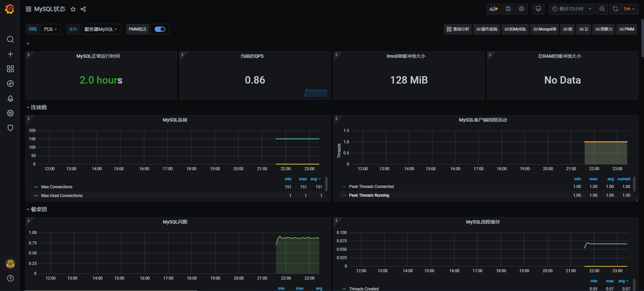
Task: Refresh the dashboard
Action: pyautogui.click(x=615, y=9)
